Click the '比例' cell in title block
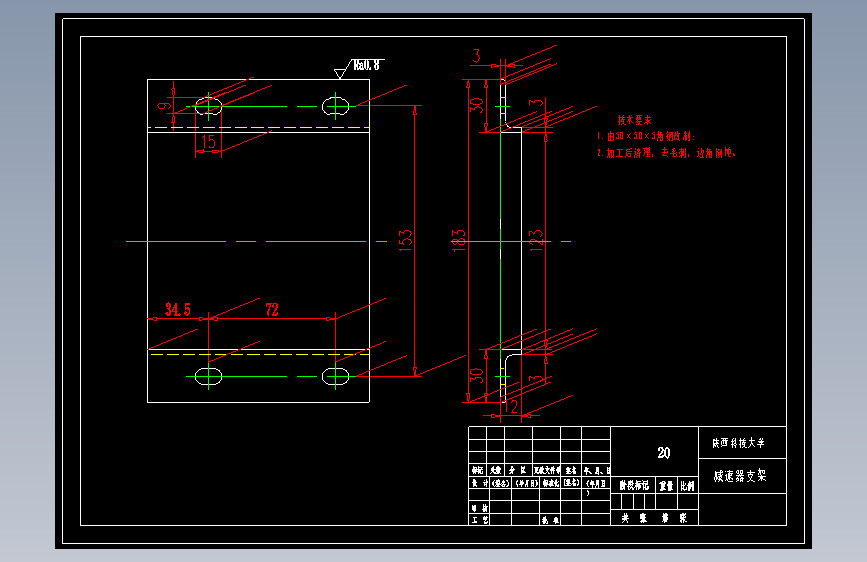This screenshot has width=867, height=562. click(687, 486)
